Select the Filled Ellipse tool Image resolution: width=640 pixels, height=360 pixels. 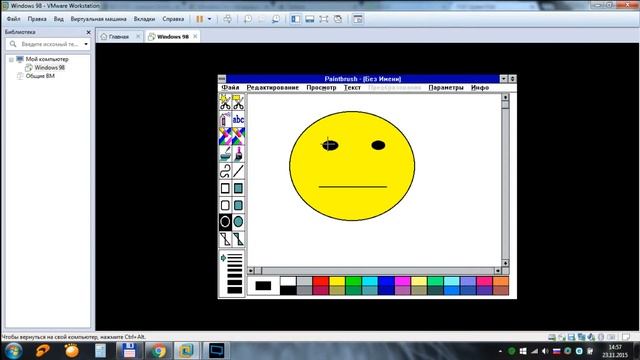pos(238,222)
